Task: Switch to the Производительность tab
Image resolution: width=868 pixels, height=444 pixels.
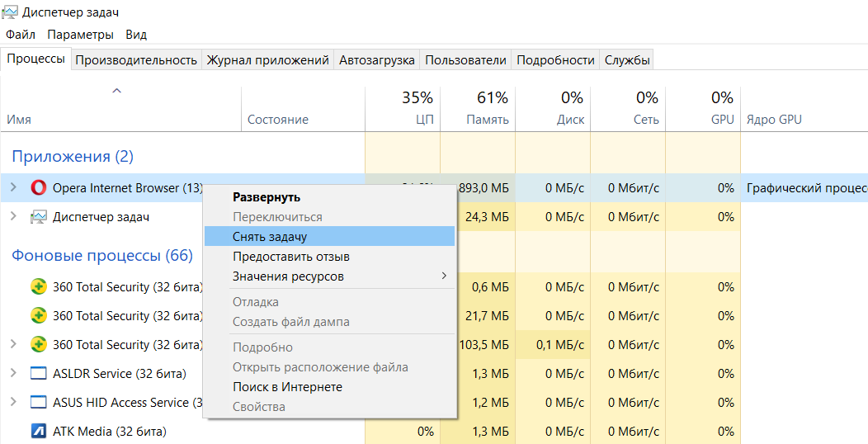Action: tap(136, 60)
